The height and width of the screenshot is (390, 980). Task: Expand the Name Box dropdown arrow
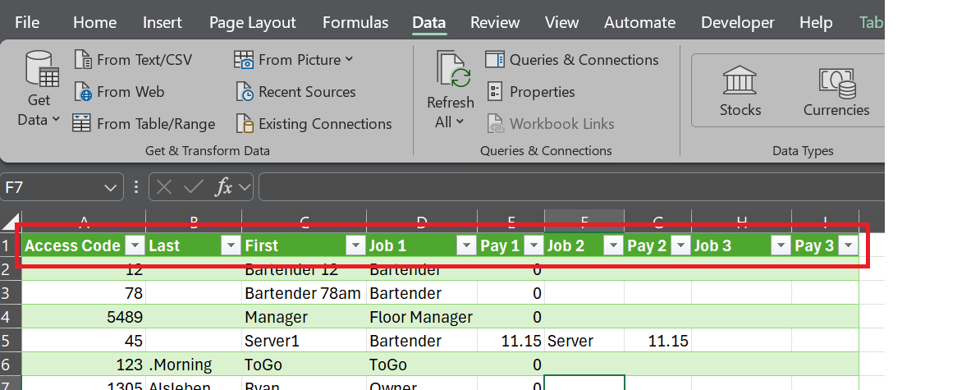(x=111, y=188)
